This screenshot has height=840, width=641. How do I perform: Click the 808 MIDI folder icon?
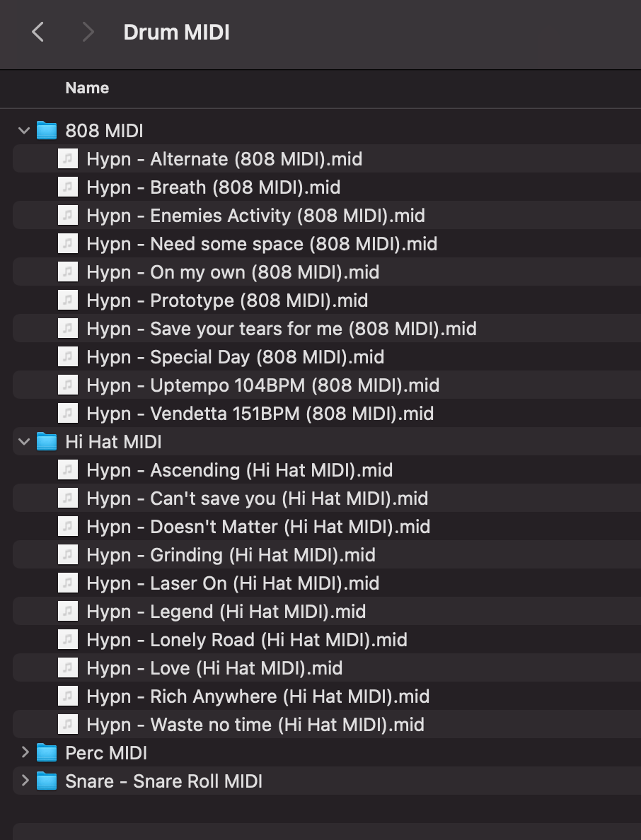click(47, 130)
